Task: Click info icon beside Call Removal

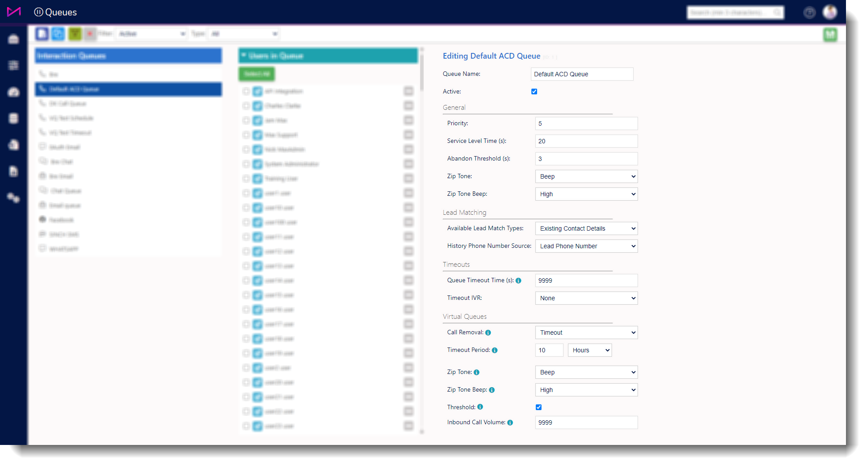Action: tap(488, 333)
